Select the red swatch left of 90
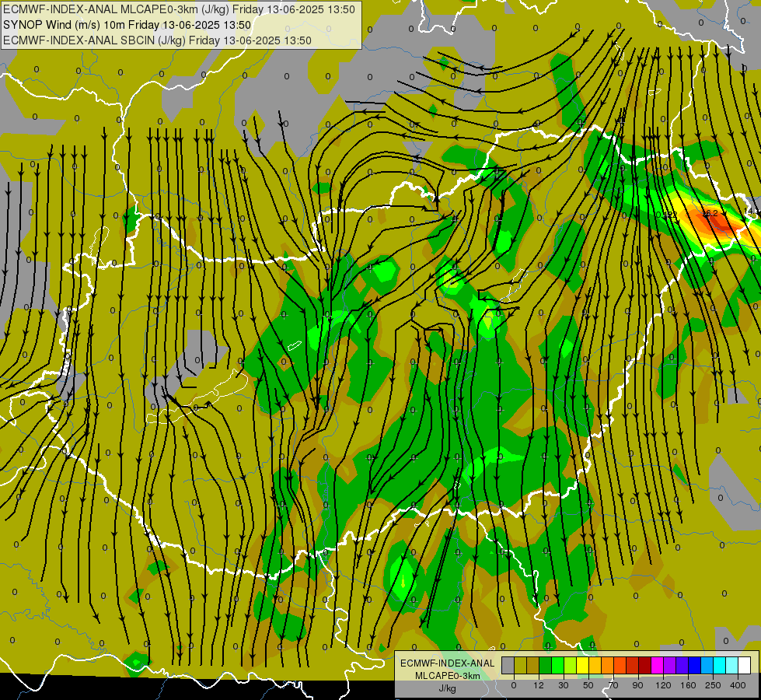 click(x=633, y=665)
